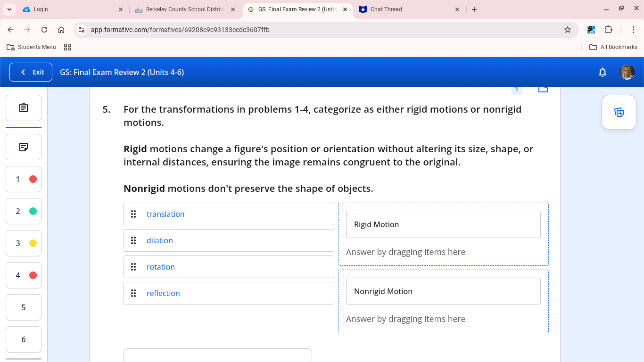The image size is (644, 362).
Task: Open the questions list clipboard icon
Action: coord(23,108)
